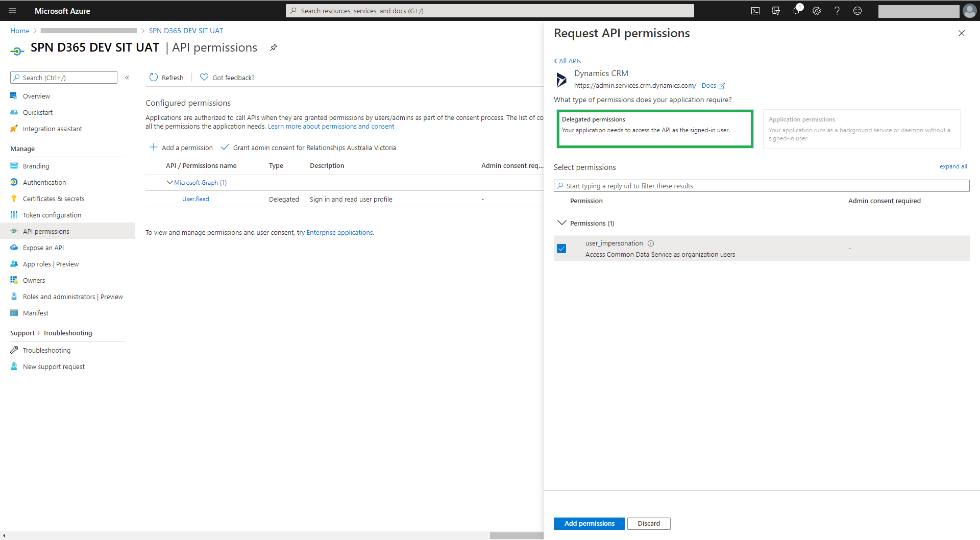Pin the API permissions blade
The height and width of the screenshot is (540, 980).
click(x=274, y=47)
